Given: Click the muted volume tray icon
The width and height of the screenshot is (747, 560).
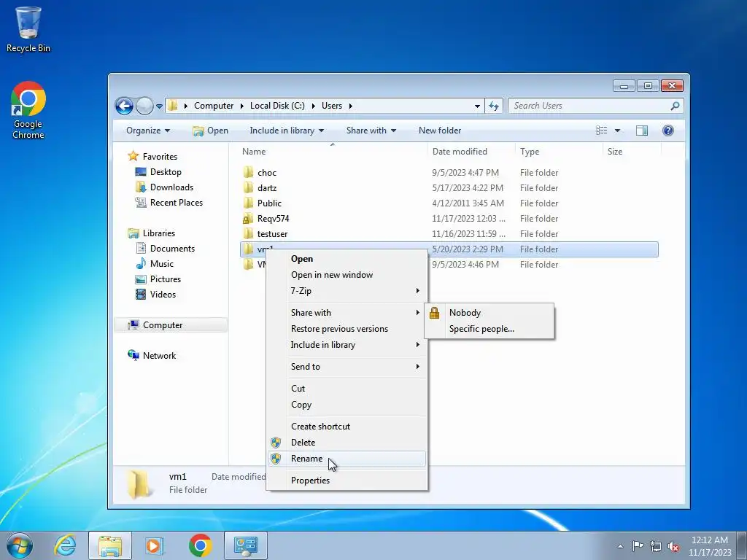Looking at the screenshot, I should click(673, 546).
